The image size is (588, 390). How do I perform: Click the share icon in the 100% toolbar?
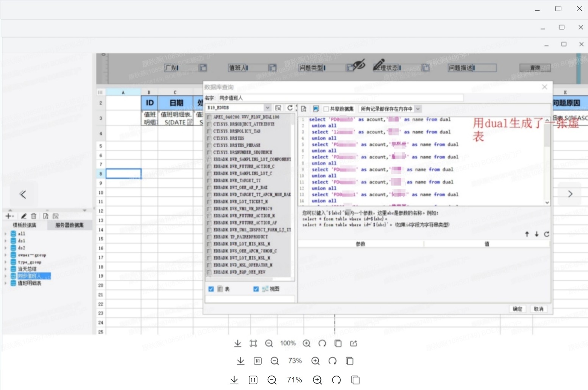click(x=354, y=343)
